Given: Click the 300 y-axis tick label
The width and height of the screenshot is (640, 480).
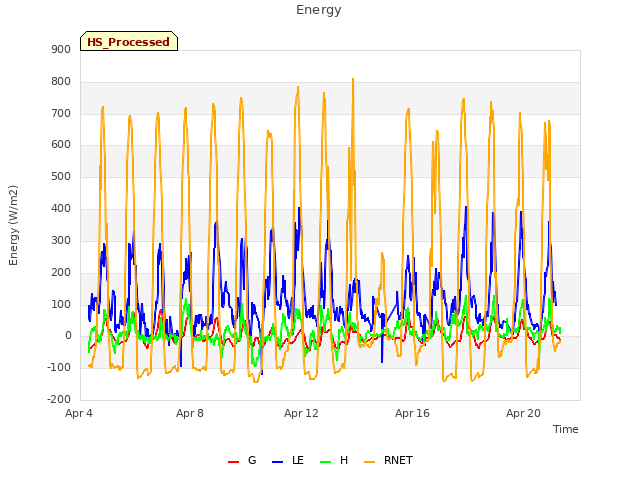Looking at the screenshot, I should pos(61,240).
